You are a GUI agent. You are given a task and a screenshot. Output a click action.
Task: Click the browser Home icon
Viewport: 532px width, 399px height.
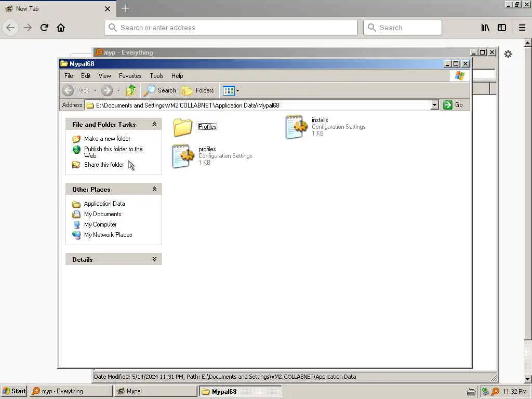[61, 28]
